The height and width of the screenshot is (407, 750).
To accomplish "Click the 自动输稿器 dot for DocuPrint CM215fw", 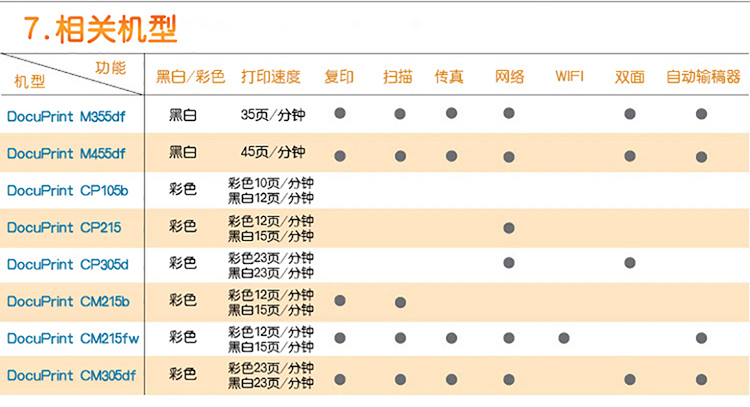I will pyautogui.click(x=701, y=338).
